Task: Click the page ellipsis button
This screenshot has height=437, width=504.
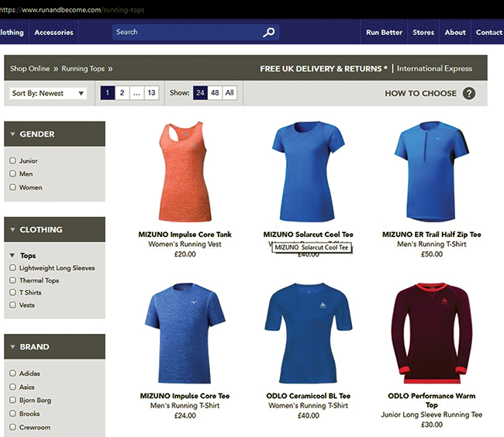Action: point(136,93)
